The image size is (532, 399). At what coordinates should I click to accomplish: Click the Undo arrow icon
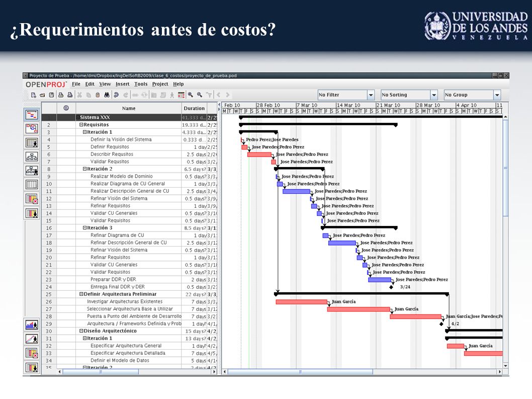click(116, 95)
